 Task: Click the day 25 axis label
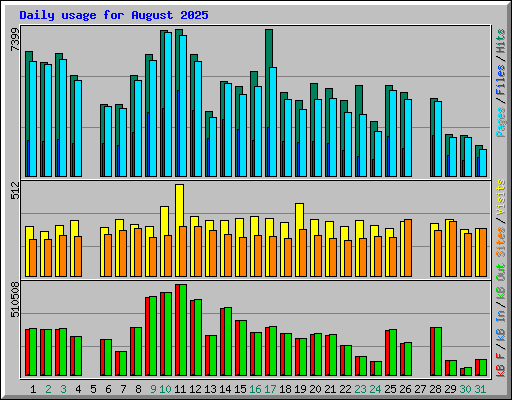pyautogui.click(x=390, y=389)
